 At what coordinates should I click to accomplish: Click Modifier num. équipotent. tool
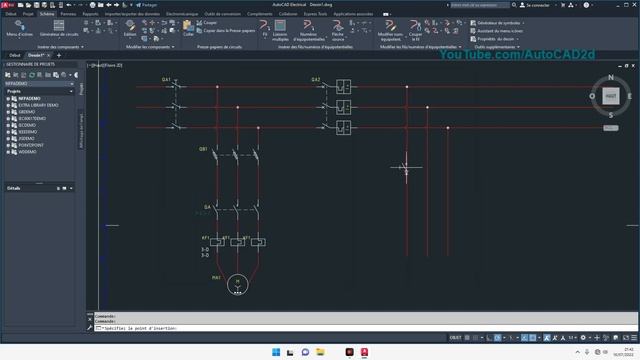click(390, 31)
